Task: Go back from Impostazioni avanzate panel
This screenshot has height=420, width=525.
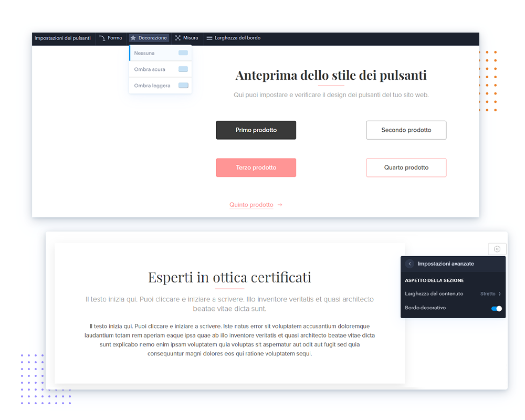Action: click(409, 264)
